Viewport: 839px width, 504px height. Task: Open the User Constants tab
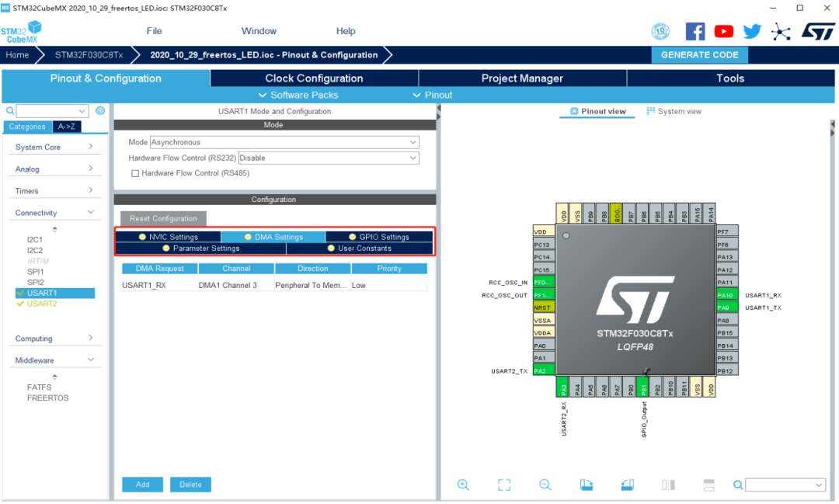(x=360, y=249)
